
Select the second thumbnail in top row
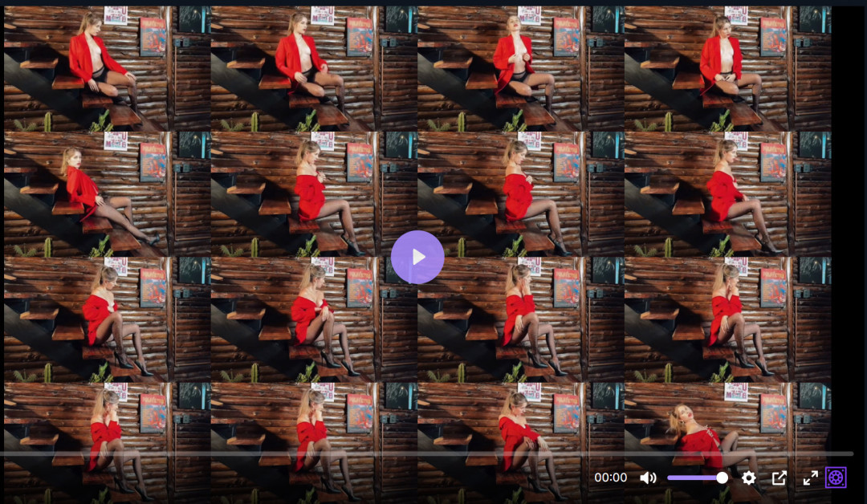pos(314,68)
